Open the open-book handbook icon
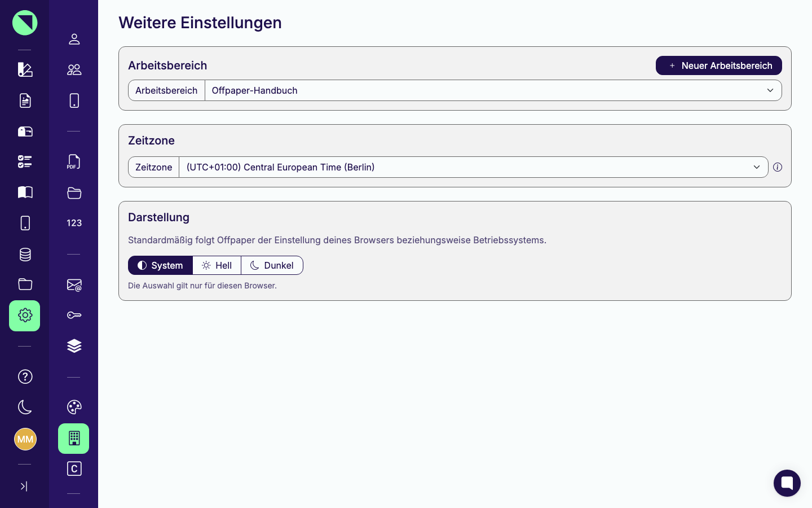 (25, 192)
